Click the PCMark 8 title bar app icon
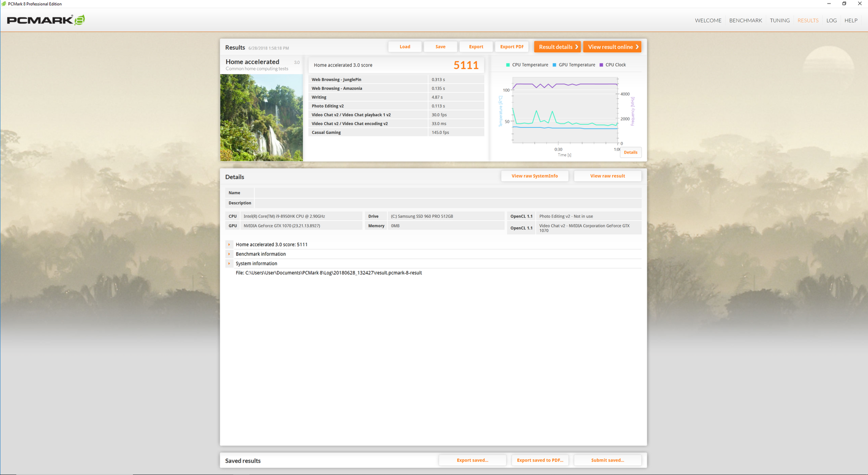This screenshot has height=475, width=868. pos(4,4)
